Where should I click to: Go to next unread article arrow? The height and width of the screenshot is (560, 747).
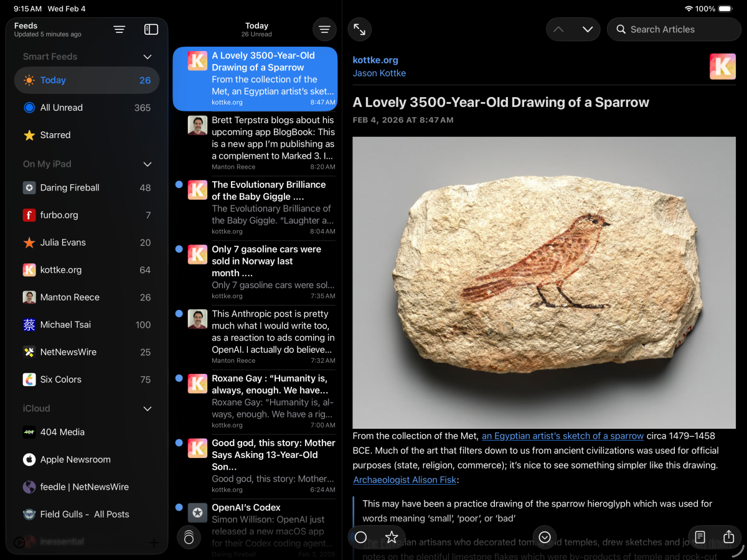click(x=587, y=29)
